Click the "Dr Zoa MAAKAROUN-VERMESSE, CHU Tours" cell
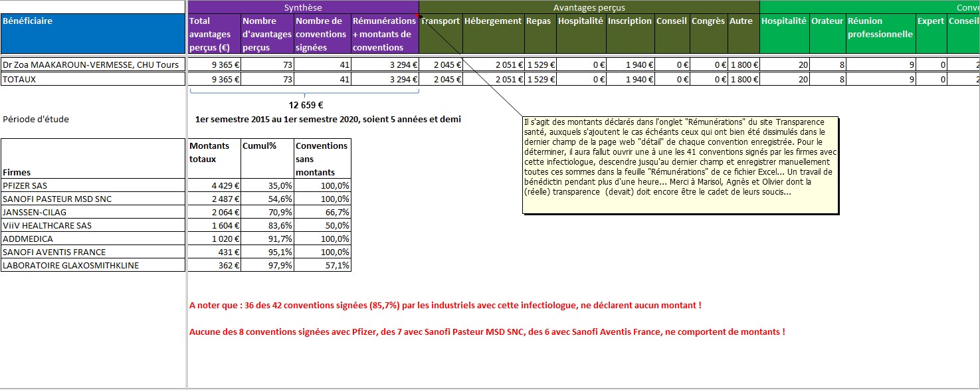The width and height of the screenshot is (980, 390). pyautogui.click(x=93, y=64)
